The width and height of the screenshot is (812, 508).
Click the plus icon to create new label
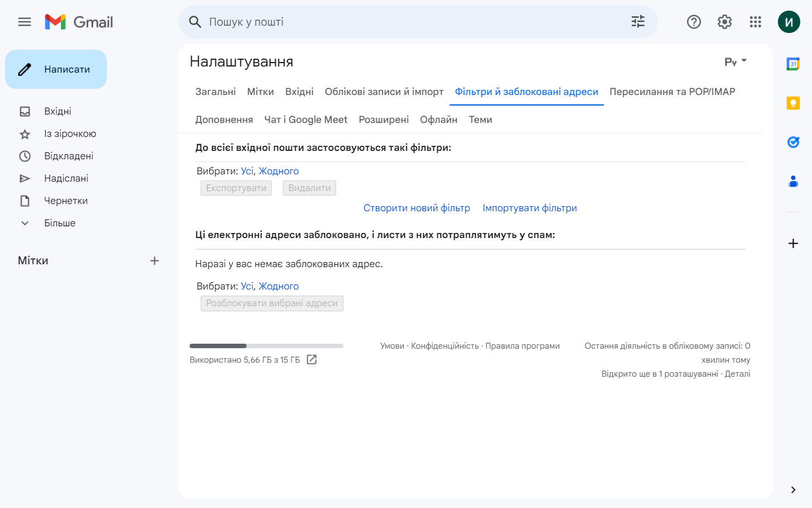point(154,260)
